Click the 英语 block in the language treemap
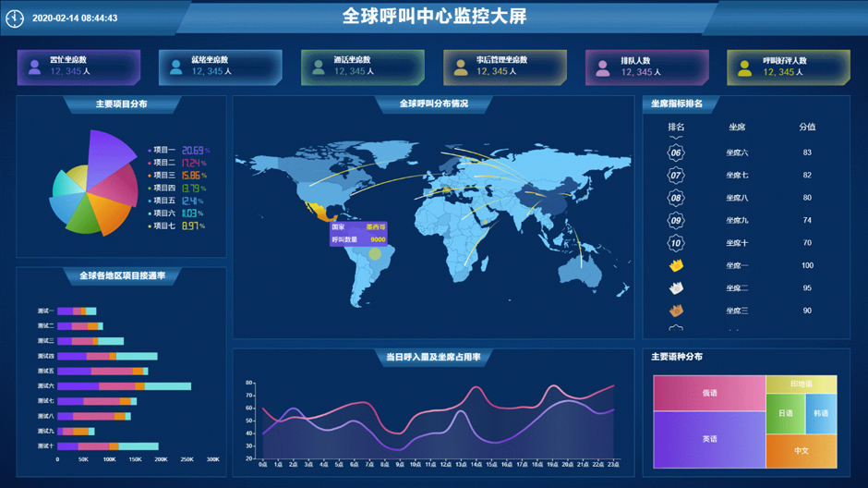 pos(709,439)
